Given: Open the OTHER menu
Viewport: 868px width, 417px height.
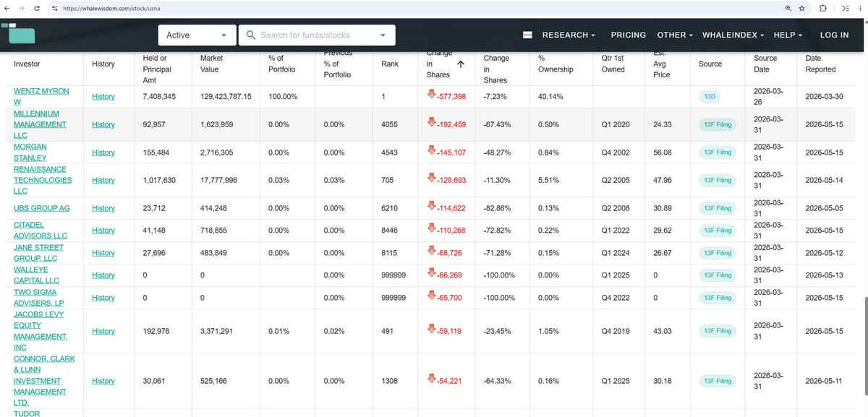Looking at the screenshot, I should 675,35.
